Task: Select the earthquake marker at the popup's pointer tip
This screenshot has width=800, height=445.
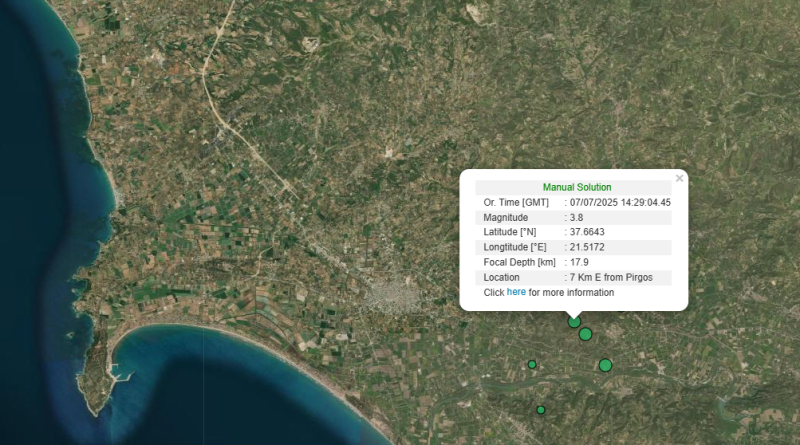Action: (574, 322)
